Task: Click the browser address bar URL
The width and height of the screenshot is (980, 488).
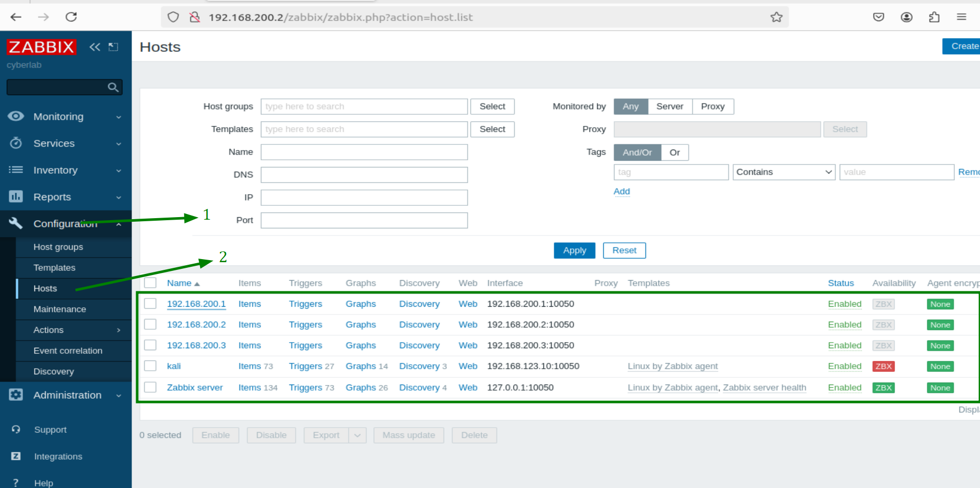Action: click(340, 17)
